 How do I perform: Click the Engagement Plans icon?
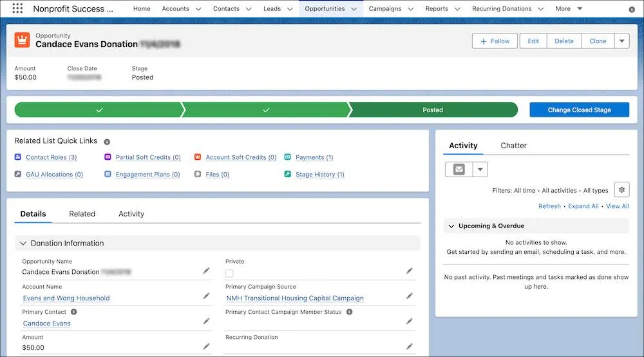(108, 174)
